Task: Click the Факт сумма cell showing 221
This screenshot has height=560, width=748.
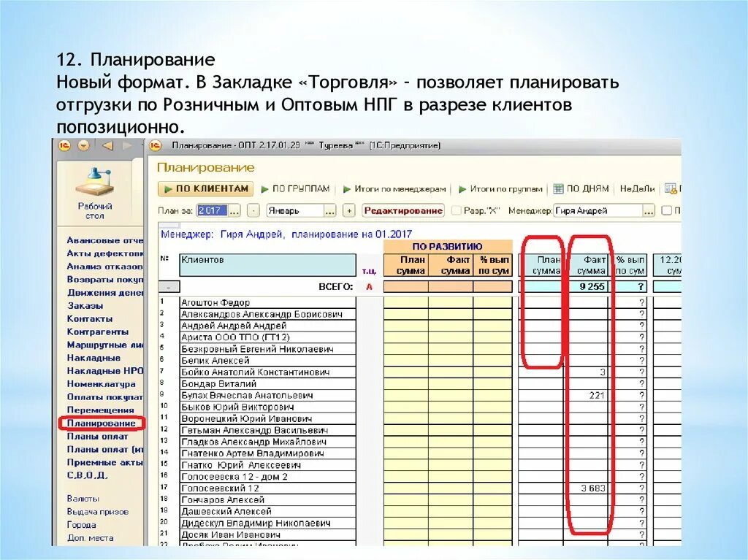Action: [587, 396]
